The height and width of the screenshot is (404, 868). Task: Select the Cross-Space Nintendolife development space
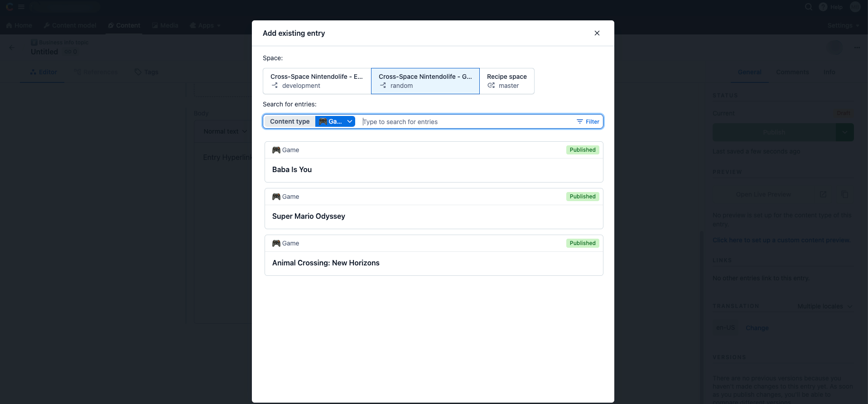317,81
